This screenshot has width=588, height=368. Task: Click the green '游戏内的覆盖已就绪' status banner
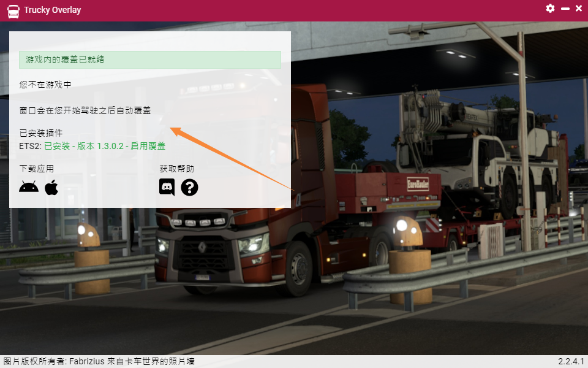(150, 59)
